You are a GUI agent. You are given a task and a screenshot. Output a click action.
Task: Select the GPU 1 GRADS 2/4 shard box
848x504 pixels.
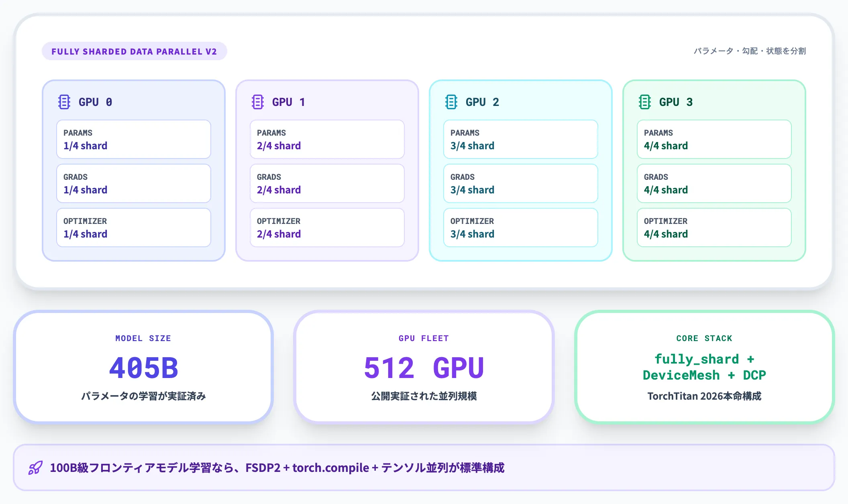tap(327, 183)
